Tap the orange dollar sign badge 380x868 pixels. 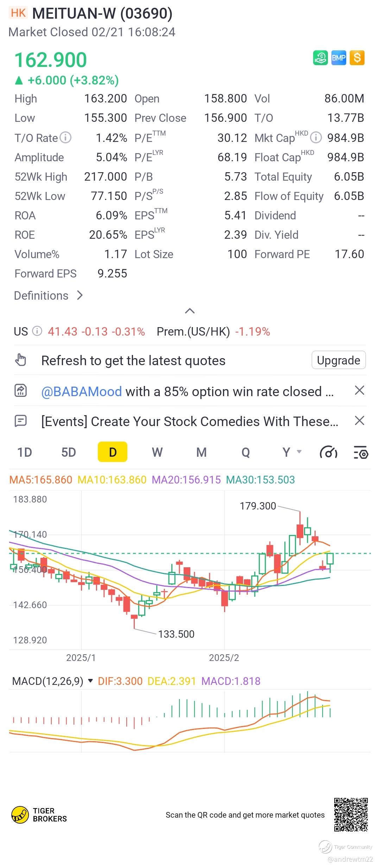point(357,58)
